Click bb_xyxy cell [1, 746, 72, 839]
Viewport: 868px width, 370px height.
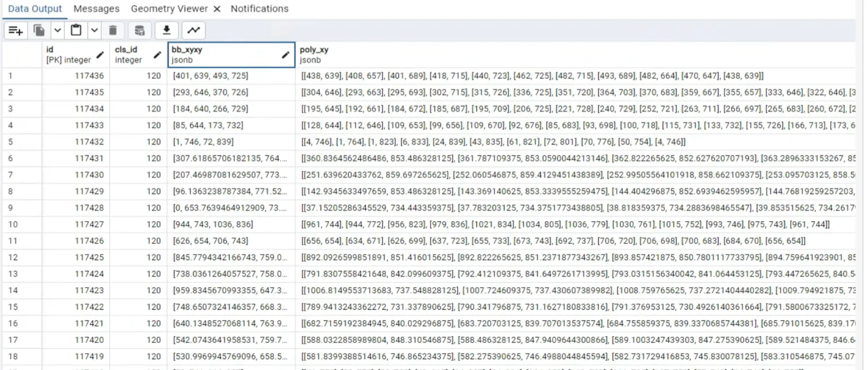[x=231, y=142]
